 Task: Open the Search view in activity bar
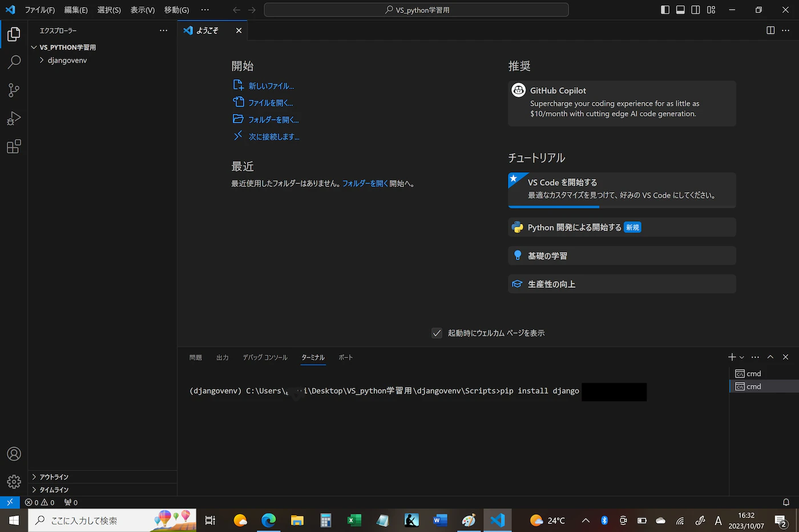click(14, 62)
